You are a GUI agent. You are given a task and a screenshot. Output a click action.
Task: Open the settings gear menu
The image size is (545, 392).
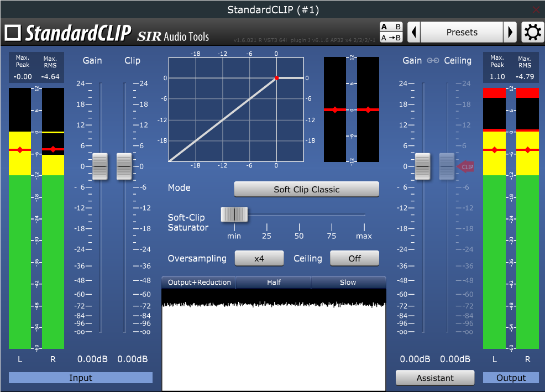click(533, 33)
